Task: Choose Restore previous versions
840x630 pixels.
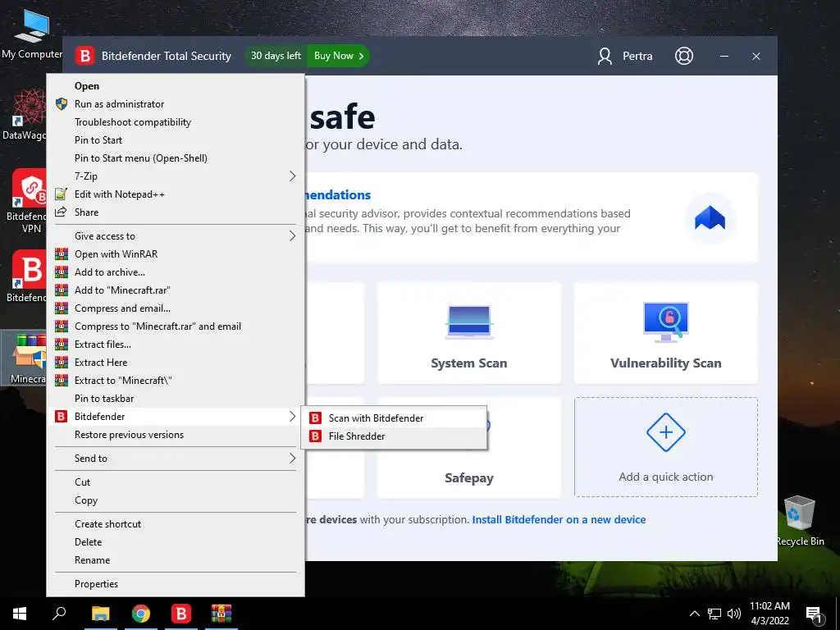Action: coord(176,435)
